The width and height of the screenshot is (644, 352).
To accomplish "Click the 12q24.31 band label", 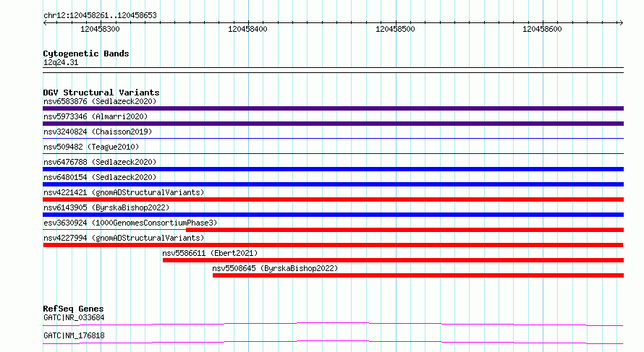I will point(61,62).
